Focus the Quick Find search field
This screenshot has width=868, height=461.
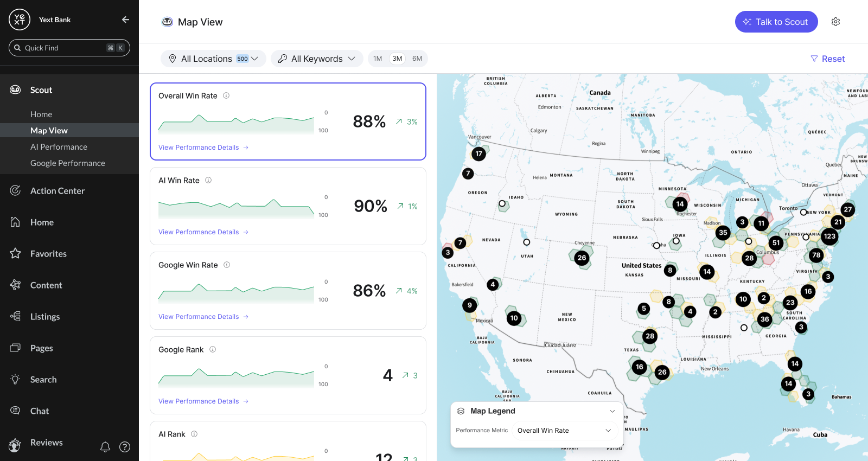(69, 48)
